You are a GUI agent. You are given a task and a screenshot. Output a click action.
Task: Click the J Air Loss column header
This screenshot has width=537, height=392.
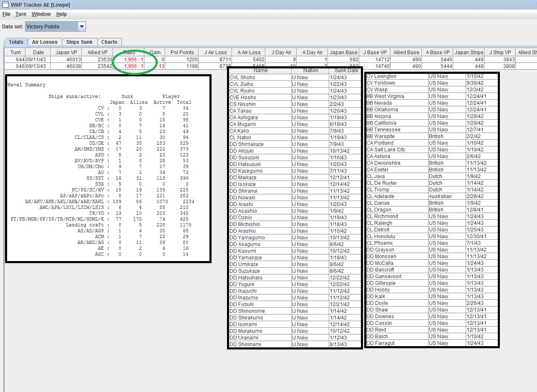(215, 53)
